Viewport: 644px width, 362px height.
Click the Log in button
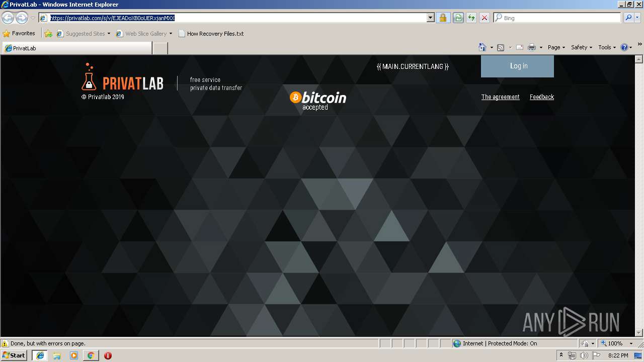coord(517,66)
